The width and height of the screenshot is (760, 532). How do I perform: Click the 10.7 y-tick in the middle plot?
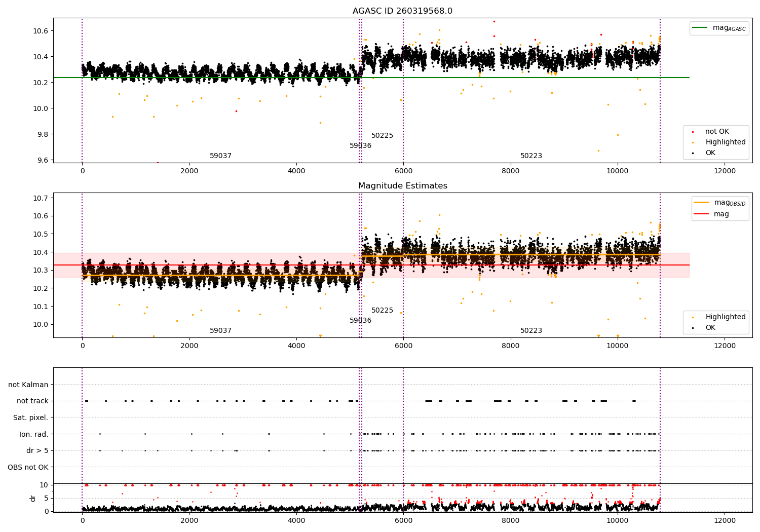point(41,198)
